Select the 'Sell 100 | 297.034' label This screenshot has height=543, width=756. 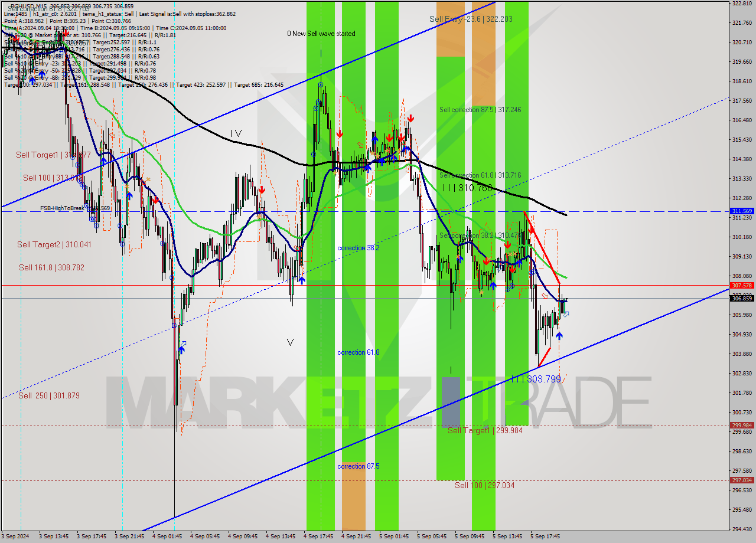pos(484,485)
